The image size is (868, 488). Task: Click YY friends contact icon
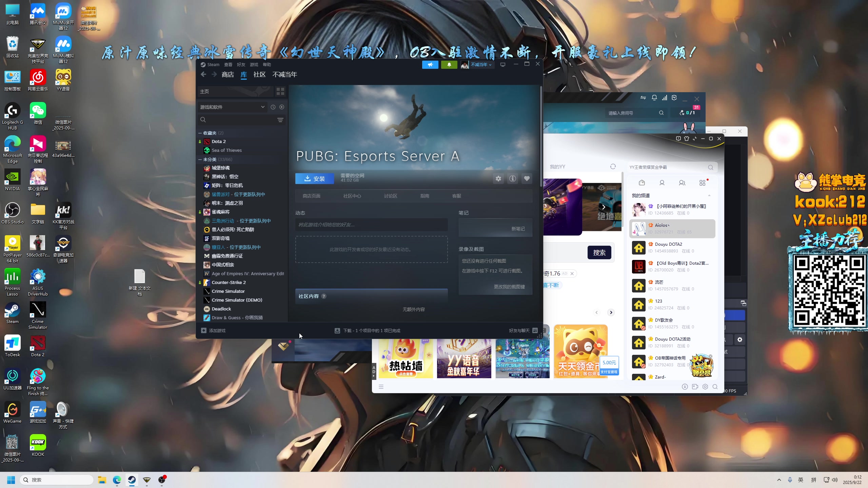coord(662,183)
